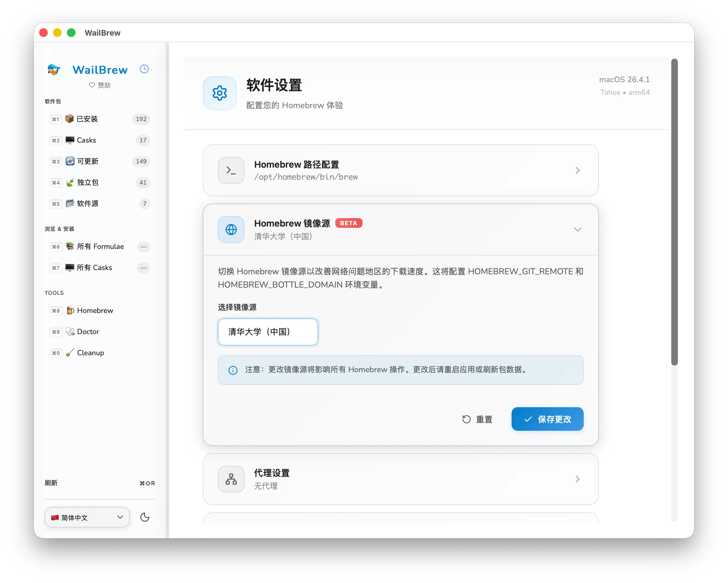Open the Homebrew tools page
This screenshot has height=583, width=728.
pyautogui.click(x=100, y=311)
